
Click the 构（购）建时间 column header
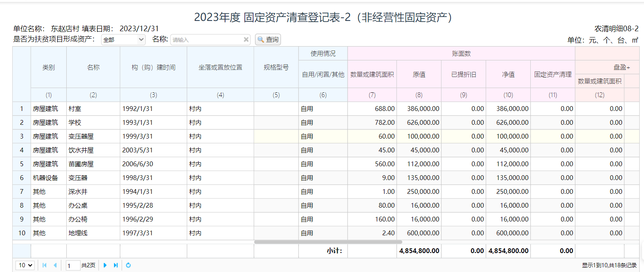pyautogui.click(x=154, y=68)
